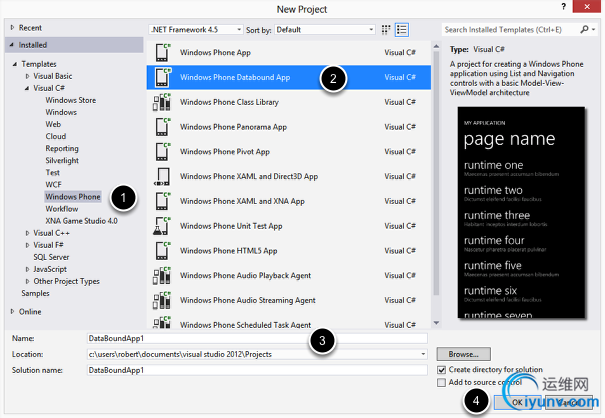Click the Audio Streaming Agent icon
Image resolution: width=605 pixels, height=418 pixels.
click(x=162, y=300)
